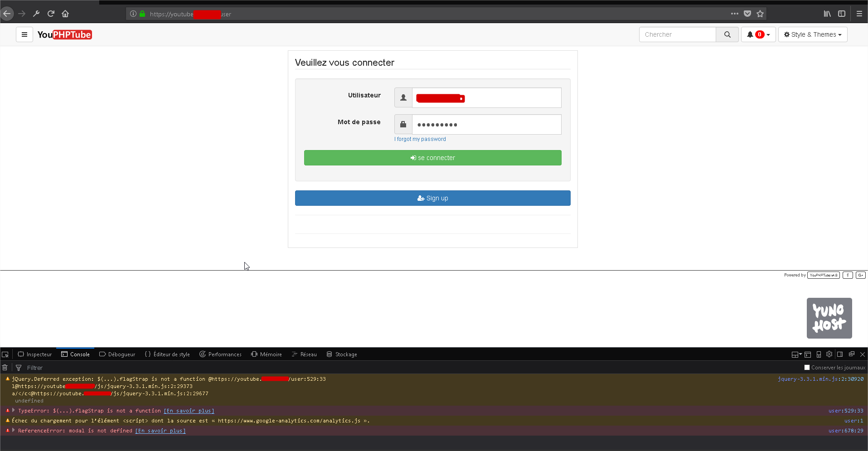Enable Conserver les journaux checkbox
This screenshot has height=451, width=868.
pos(806,367)
